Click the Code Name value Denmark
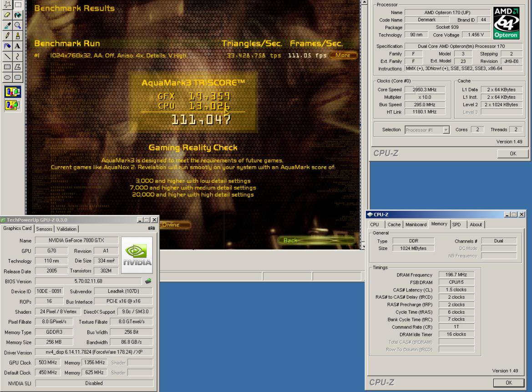 426,20
